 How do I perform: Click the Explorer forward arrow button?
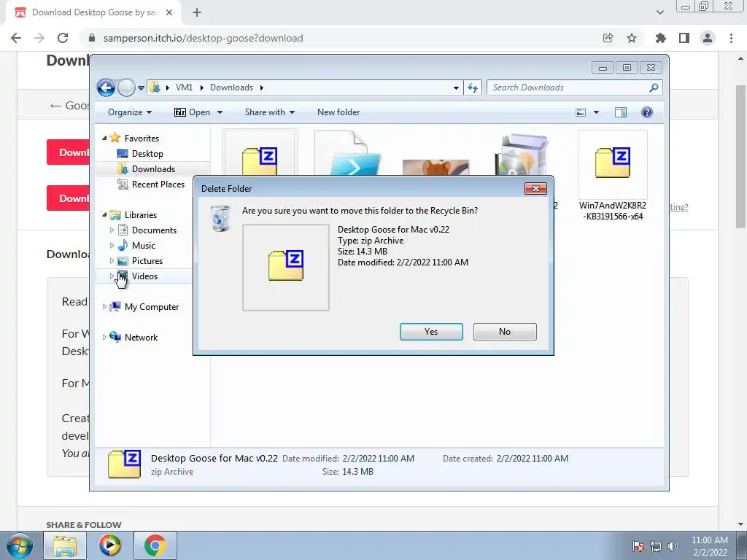(x=126, y=87)
